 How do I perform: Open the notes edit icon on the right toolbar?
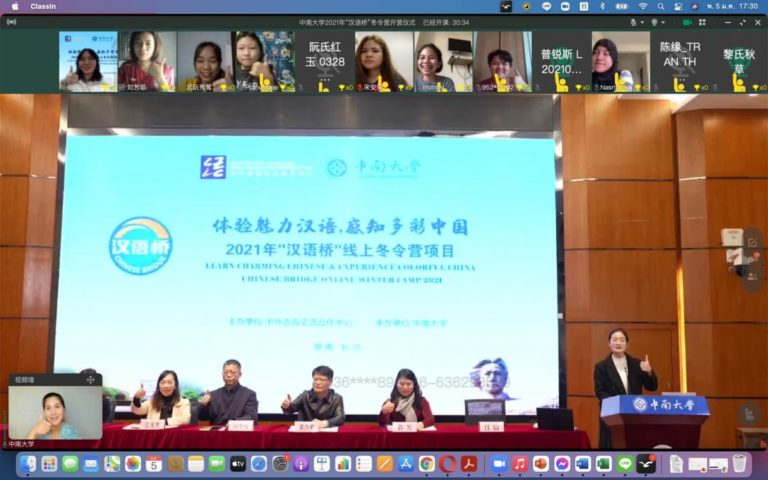coord(752,242)
